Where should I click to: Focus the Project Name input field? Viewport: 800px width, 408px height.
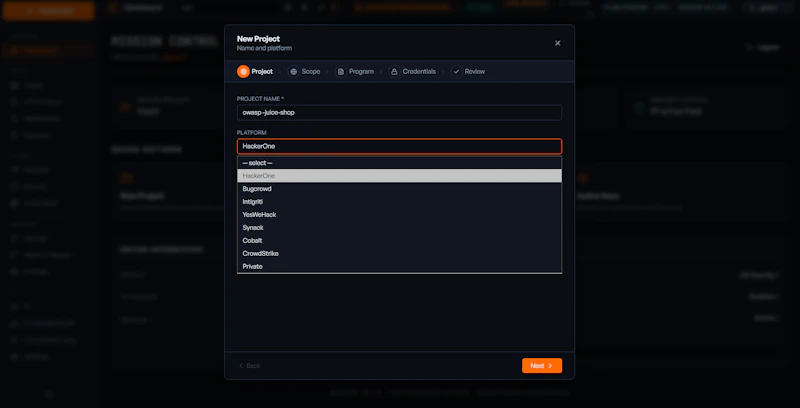click(x=399, y=113)
